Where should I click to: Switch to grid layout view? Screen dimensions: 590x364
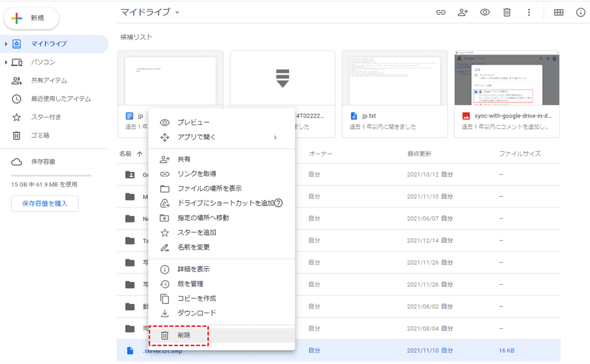[559, 12]
